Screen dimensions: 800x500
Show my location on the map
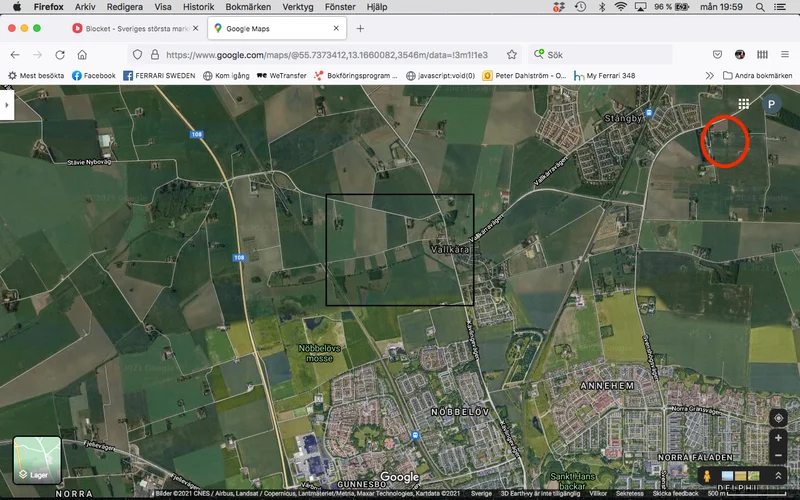coord(778,418)
